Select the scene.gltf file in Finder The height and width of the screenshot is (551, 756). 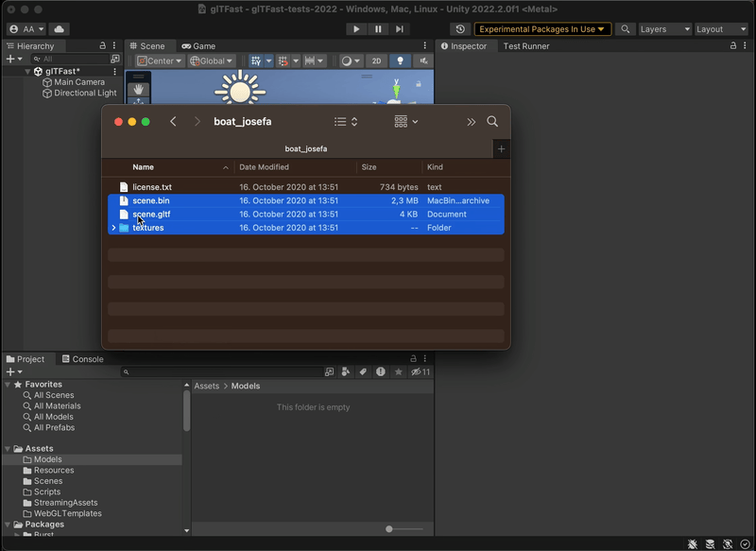coord(151,214)
